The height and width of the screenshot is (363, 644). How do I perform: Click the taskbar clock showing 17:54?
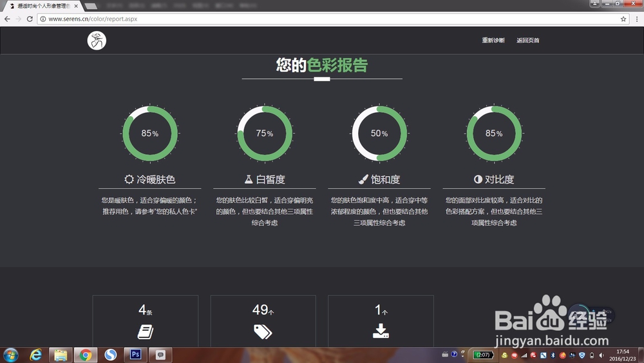(x=623, y=355)
